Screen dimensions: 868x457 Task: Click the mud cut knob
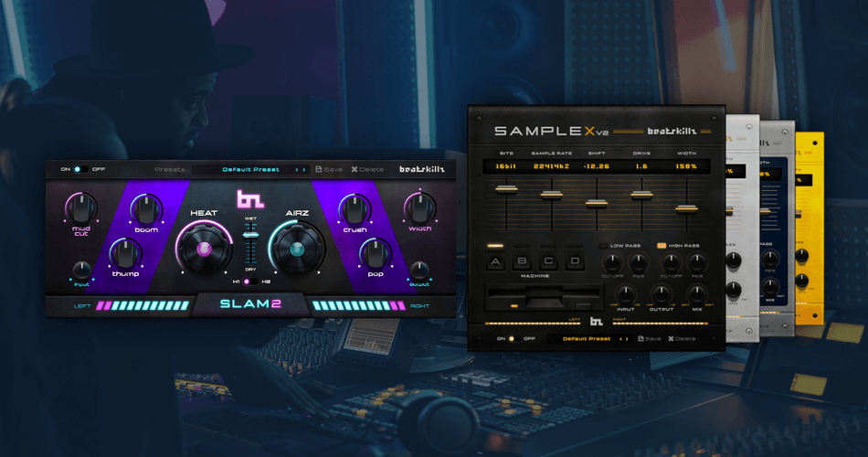click(x=81, y=207)
